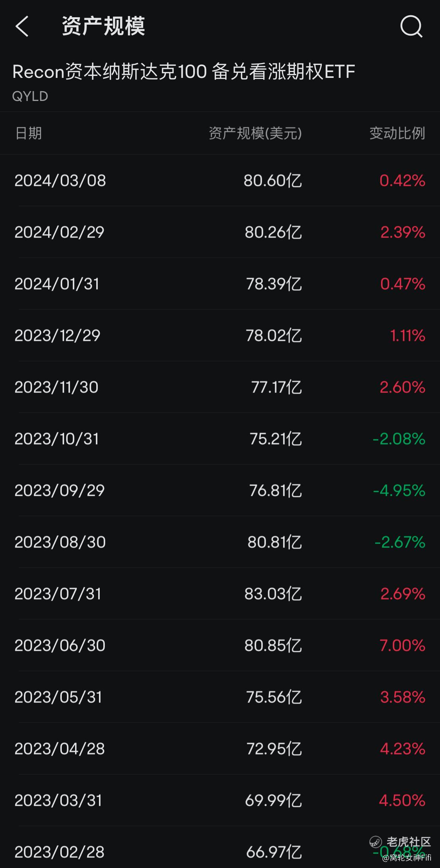Open the QYLD ticker label
The width and height of the screenshot is (440, 868).
pyautogui.click(x=30, y=96)
